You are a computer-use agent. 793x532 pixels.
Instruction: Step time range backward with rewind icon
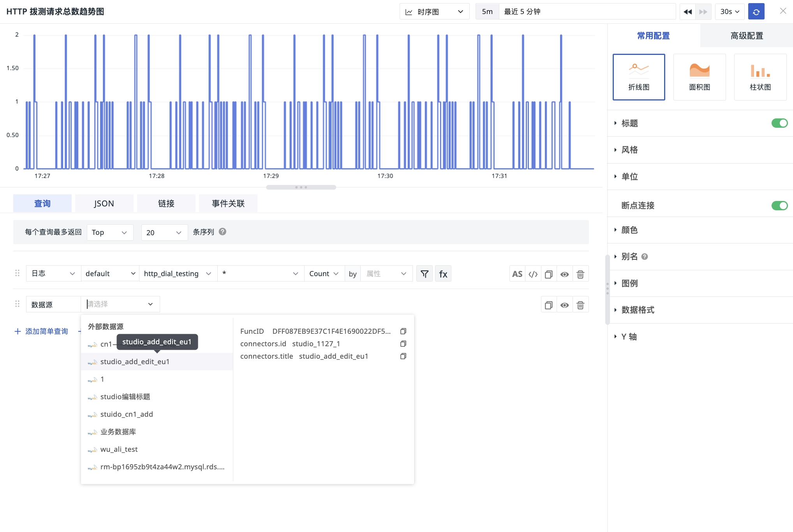[688, 12]
